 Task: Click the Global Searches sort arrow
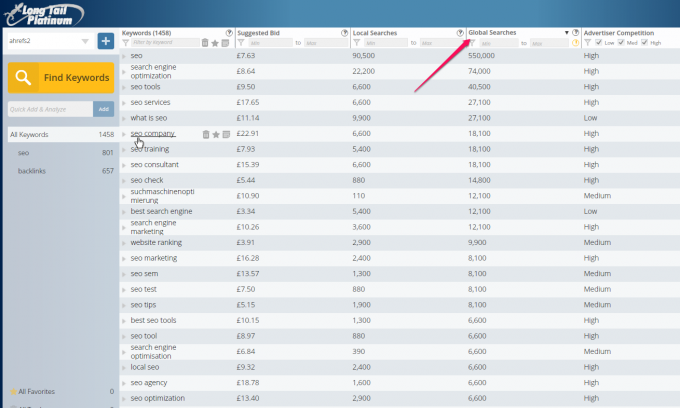click(x=566, y=33)
